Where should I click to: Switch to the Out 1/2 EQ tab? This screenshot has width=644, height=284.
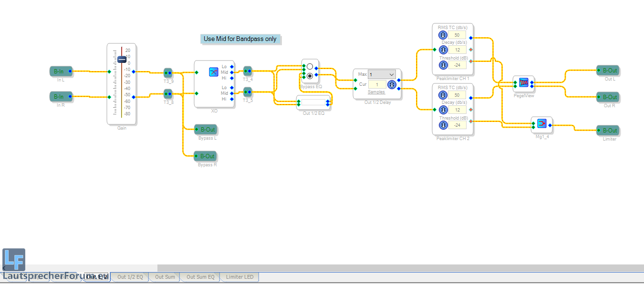[x=130, y=277]
